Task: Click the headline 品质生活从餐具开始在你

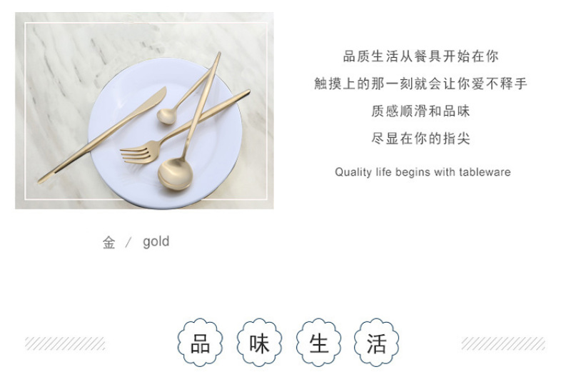Action: pos(420,56)
